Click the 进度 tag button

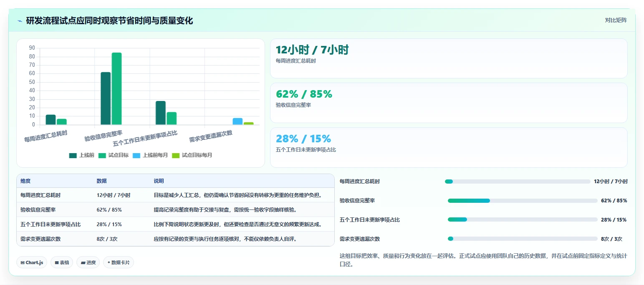(88, 262)
